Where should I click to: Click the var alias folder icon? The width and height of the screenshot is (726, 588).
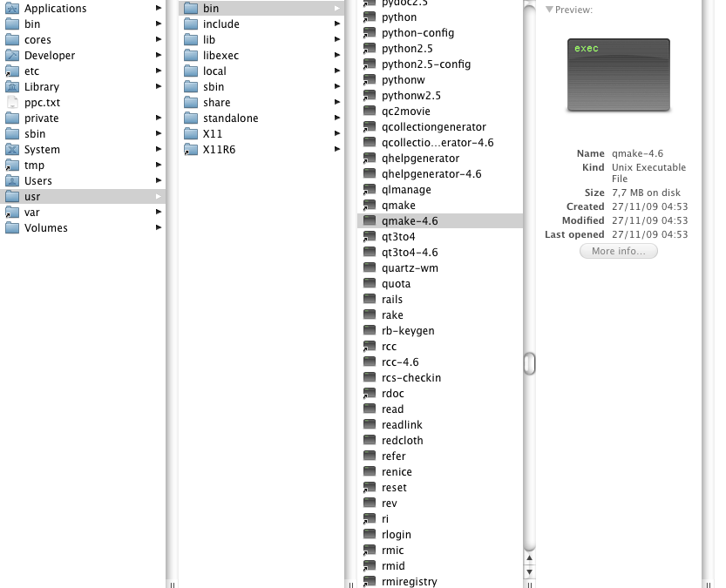click(x=12, y=213)
